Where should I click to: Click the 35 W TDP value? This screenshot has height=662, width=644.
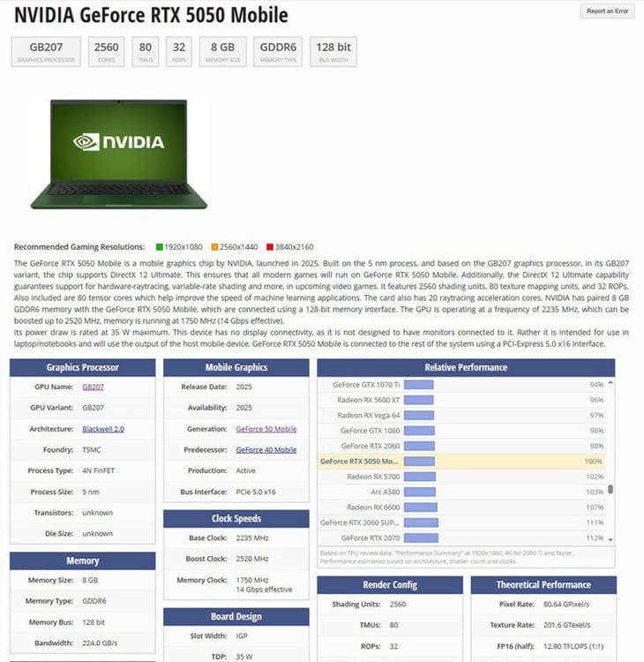click(244, 657)
